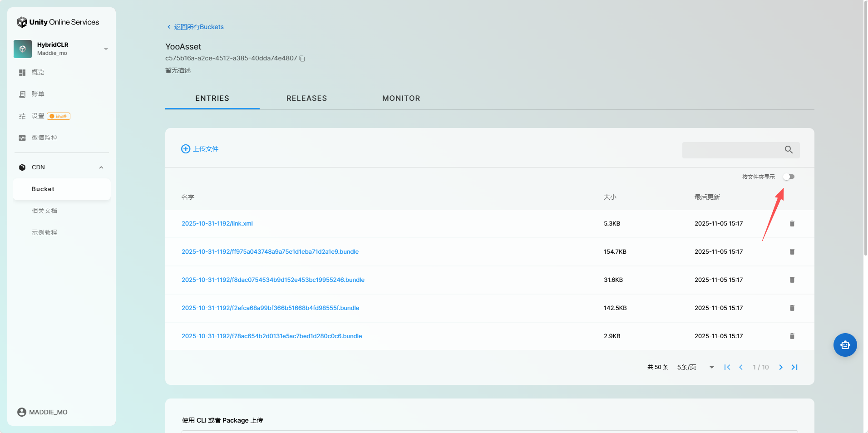
Task: Open the ff975a043748a9a75e1d1eba71d2a1e9.bundle entry
Action: [270, 251]
